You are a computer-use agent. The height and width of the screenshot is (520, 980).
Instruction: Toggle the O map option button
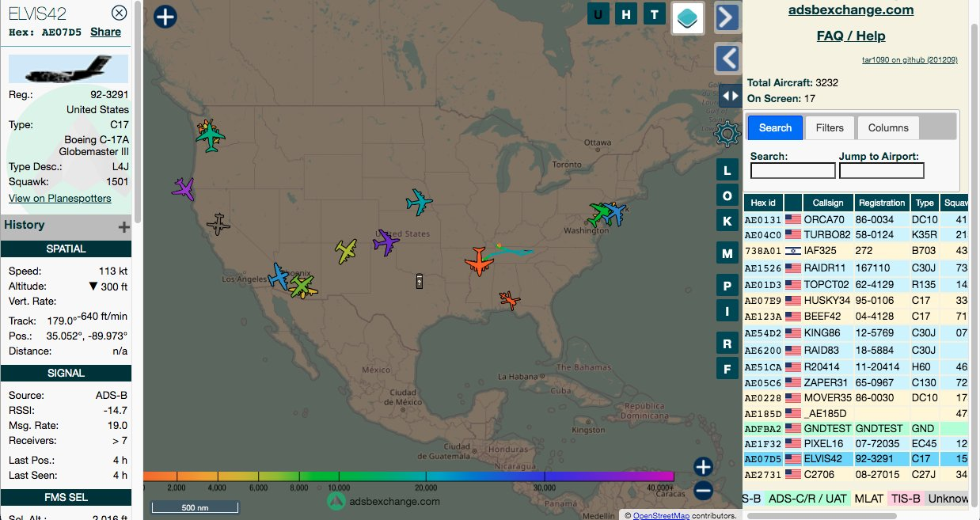click(x=727, y=195)
